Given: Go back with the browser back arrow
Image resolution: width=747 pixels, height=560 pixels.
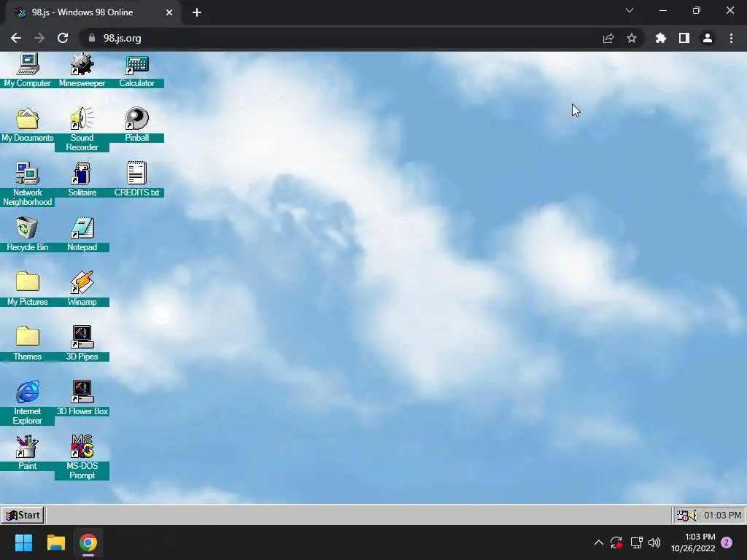Looking at the screenshot, I should pos(16,38).
